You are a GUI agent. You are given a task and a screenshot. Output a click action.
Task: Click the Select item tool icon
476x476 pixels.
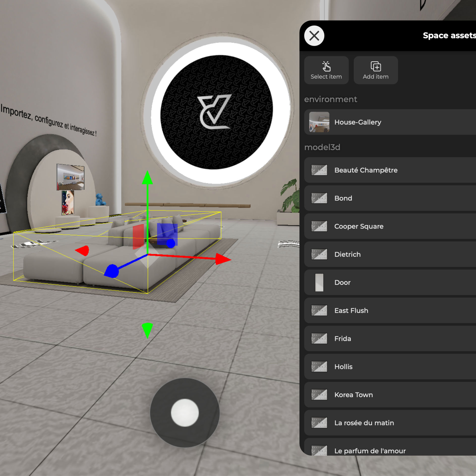[x=326, y=66]
